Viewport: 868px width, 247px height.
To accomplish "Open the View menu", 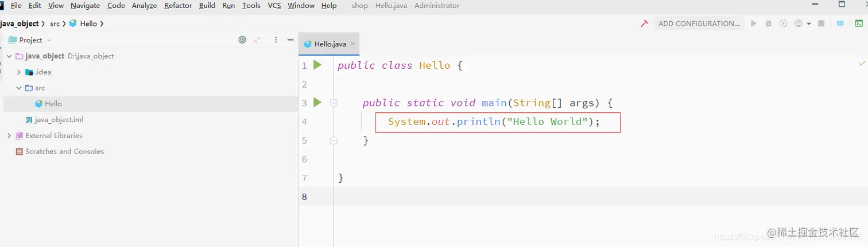I will [56, 5].
